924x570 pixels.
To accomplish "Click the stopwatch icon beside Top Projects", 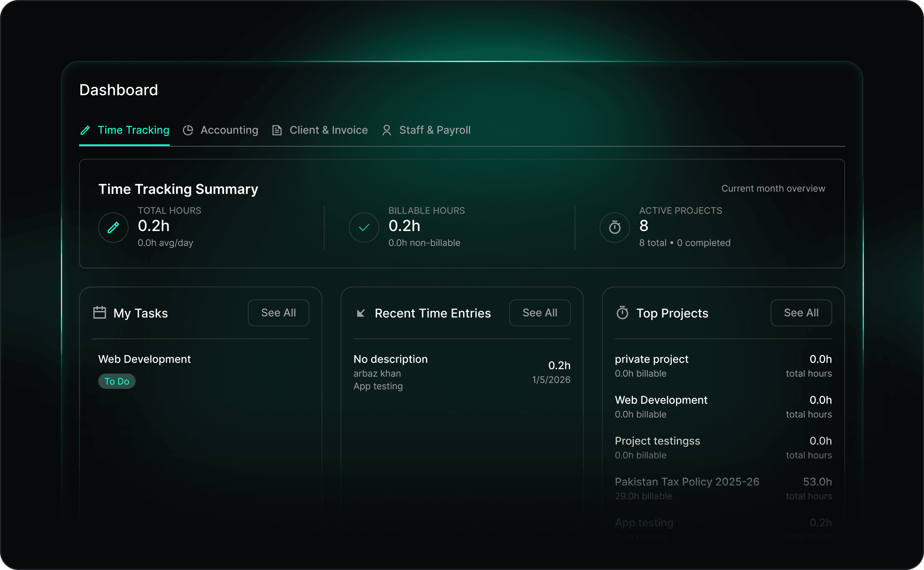I will coord(622,313).
